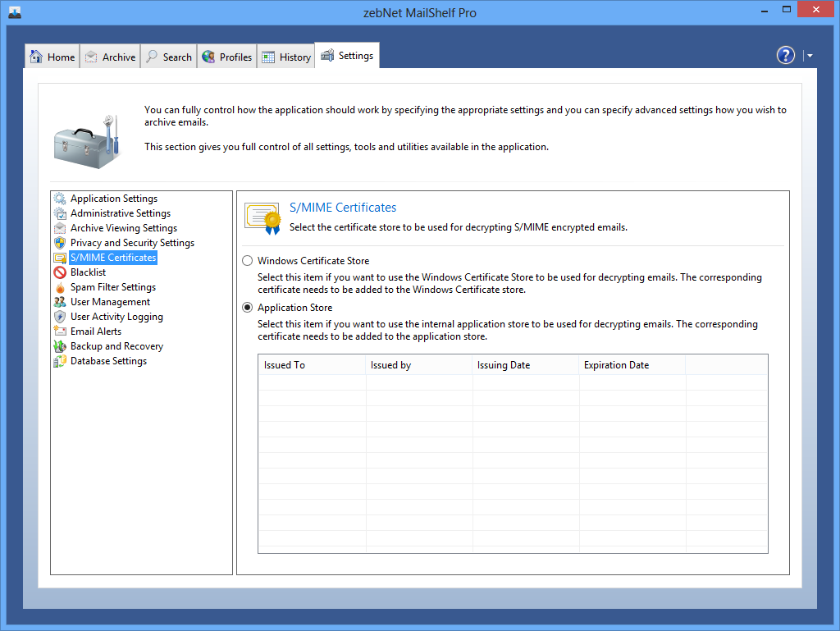Click the Blacklist prohibited-sign icon
The width and height of the screenshot is (840, 631).
[x=60, y=272]
